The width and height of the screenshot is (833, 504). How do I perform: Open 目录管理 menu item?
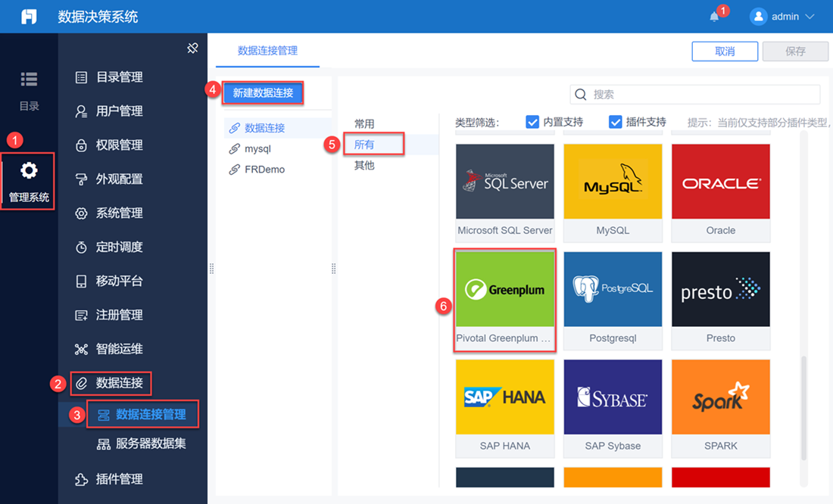(119, 77)
